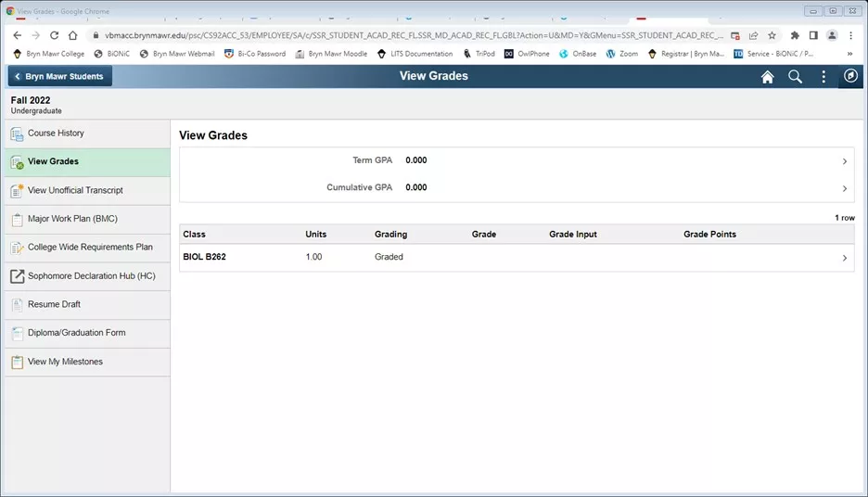Open College Wide Requirements Plan
This screenshot has width=868, height=497.
pos(87,248)
